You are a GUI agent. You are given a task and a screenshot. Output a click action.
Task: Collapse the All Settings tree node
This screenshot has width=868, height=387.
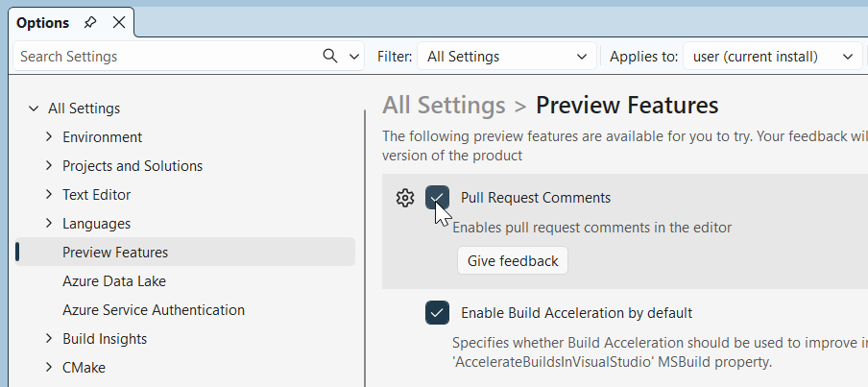point(34,109)
